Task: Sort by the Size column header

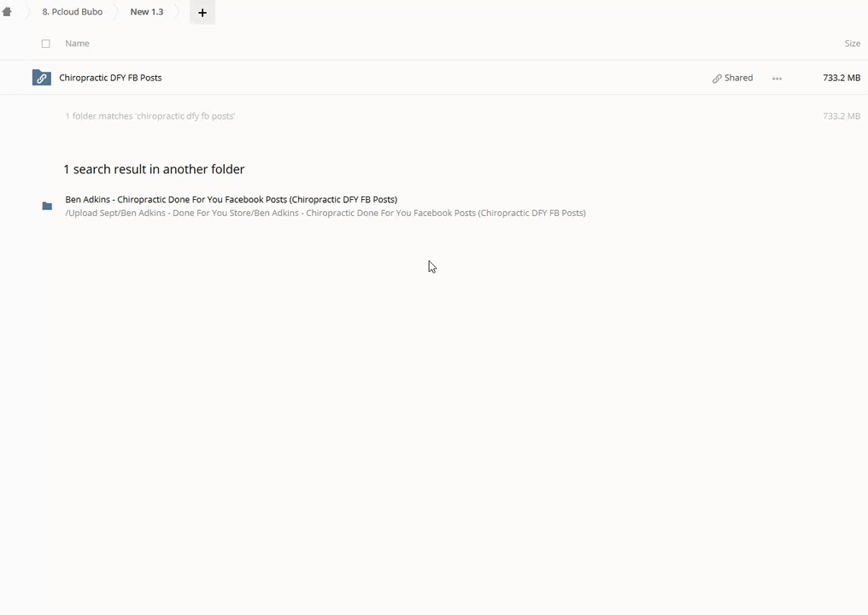Action: (x=852, y=44)
